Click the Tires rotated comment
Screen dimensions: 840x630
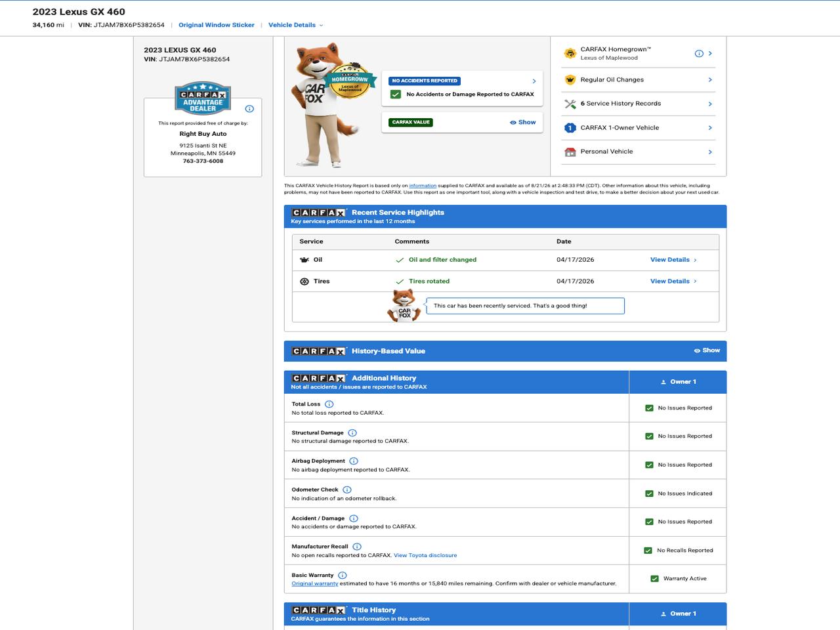click(x=429, y=282)
